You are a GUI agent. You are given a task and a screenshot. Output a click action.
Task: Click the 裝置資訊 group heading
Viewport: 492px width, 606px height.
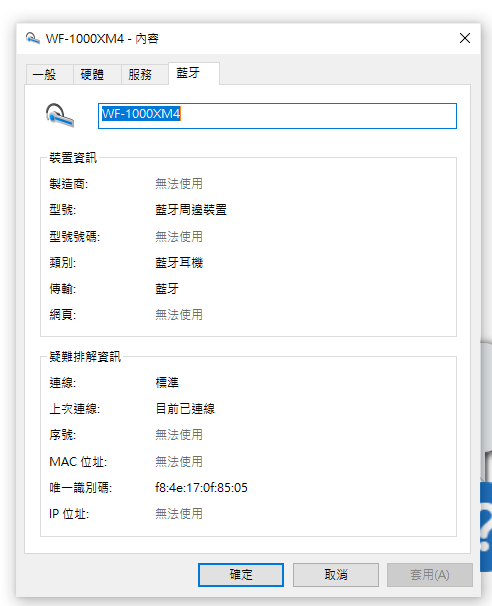click(73, 158)
